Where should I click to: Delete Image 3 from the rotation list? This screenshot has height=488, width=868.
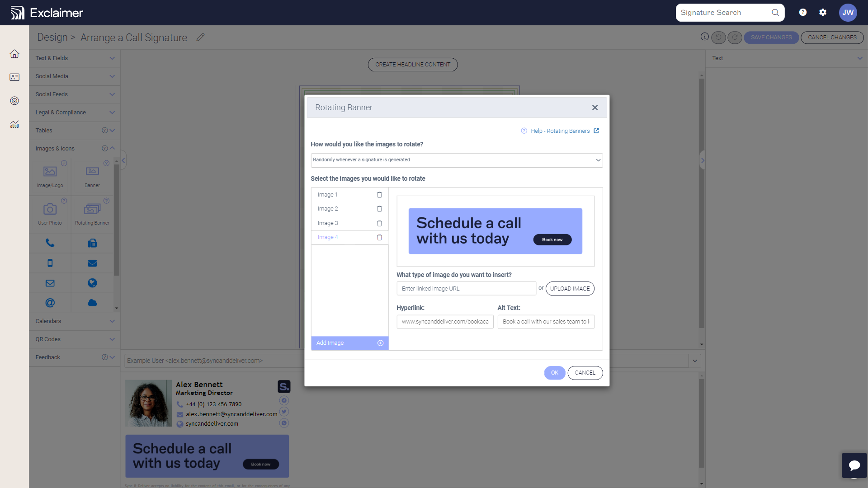click(x=379, y=223)
